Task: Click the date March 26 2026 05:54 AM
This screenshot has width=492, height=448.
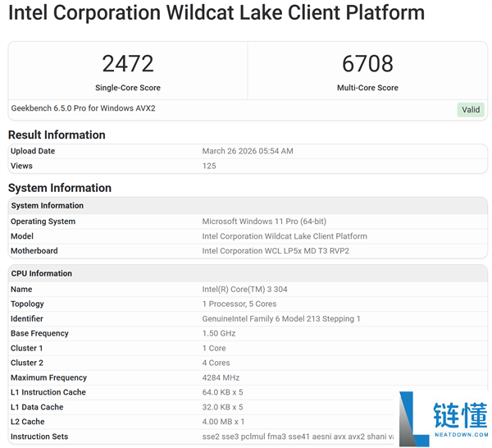Action: tap(248, 151)
